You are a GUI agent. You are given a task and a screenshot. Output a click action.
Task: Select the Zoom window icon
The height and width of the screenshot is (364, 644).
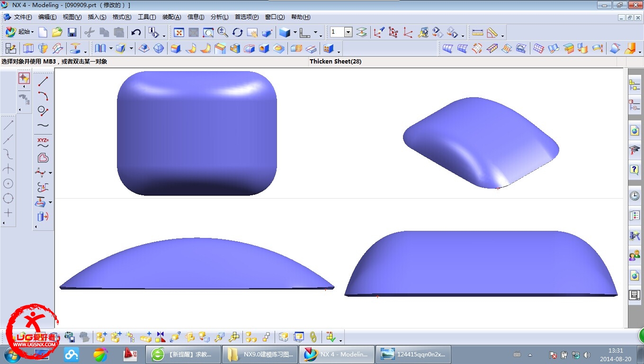tap(208, 32)
